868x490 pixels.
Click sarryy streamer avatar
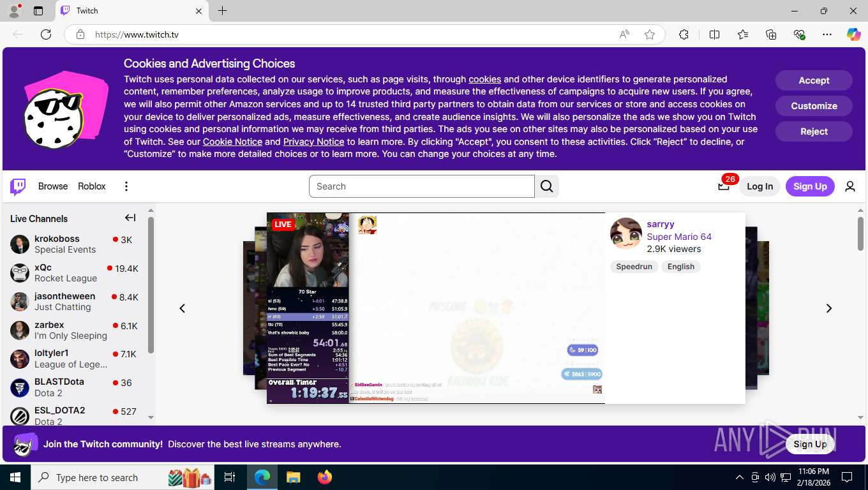point(625,234)
